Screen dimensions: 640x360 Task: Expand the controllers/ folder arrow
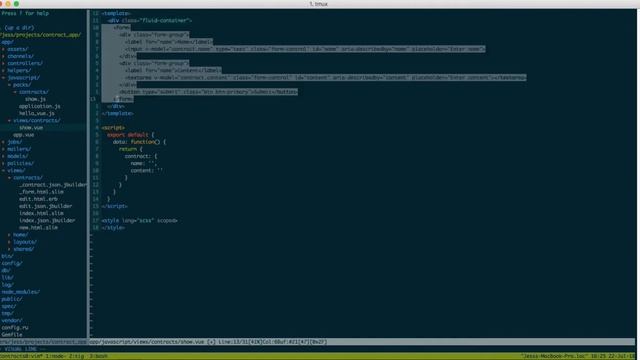pos(3,64)
